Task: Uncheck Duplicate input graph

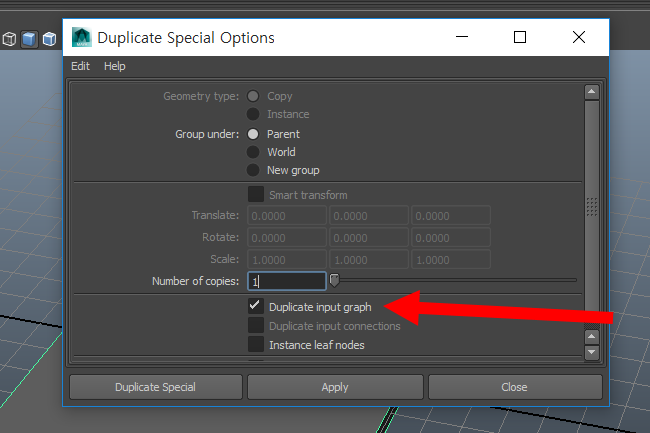Action: point(256,306)
